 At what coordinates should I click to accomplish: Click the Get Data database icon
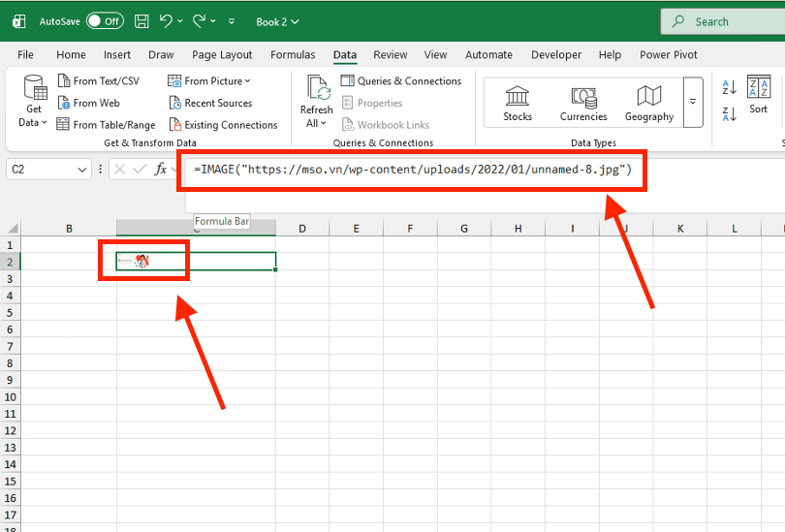[35, 87]
